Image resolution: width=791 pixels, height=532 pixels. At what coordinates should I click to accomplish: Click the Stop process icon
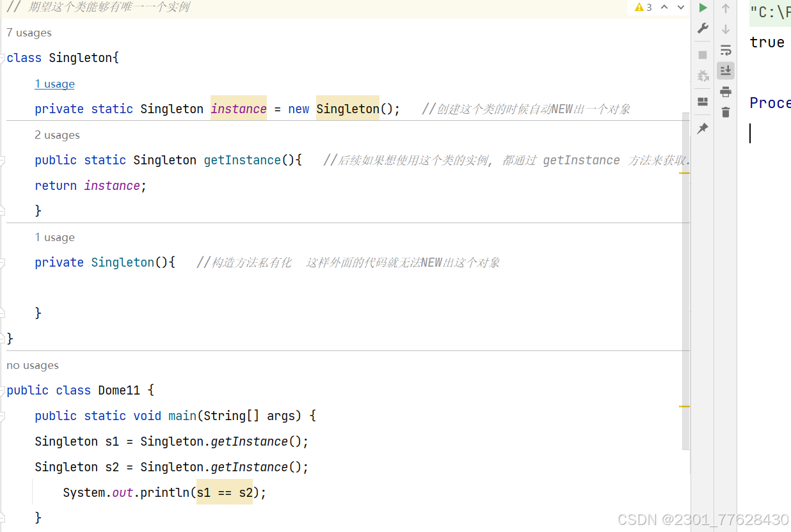[x=702, y=55]
